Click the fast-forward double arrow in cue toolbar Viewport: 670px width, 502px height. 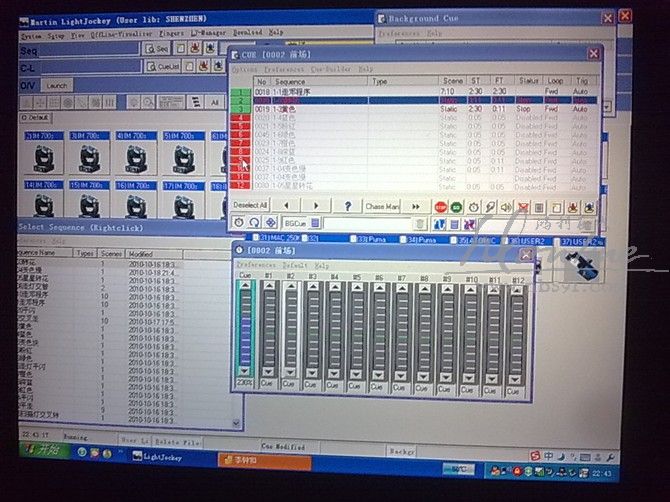pyautogui.click(x=416, y=206)
